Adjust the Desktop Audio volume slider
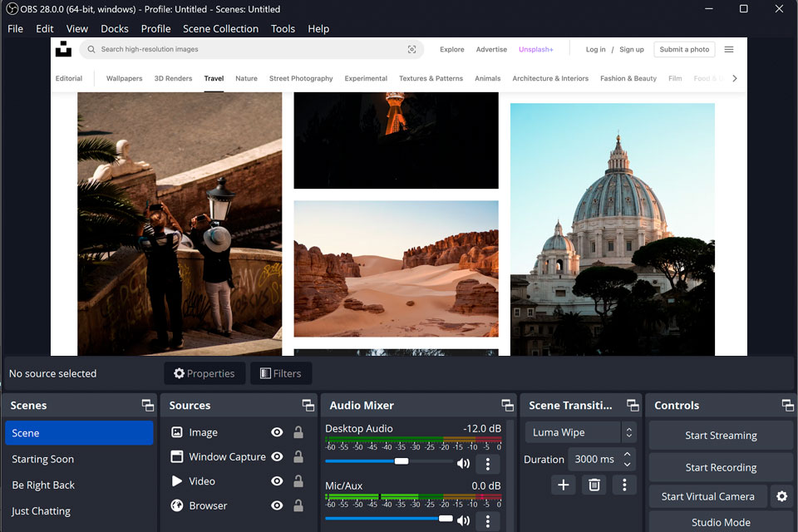 389,461
